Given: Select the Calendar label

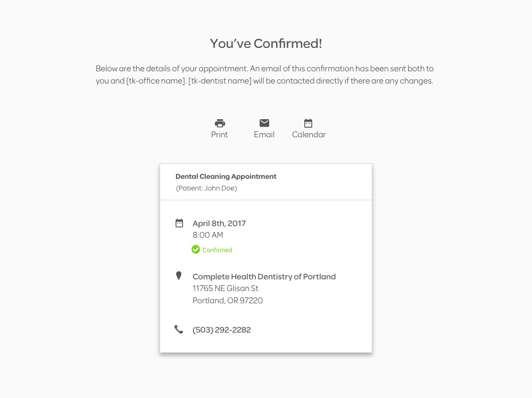Looking at the screenshot, I should (x=309, y=135).
